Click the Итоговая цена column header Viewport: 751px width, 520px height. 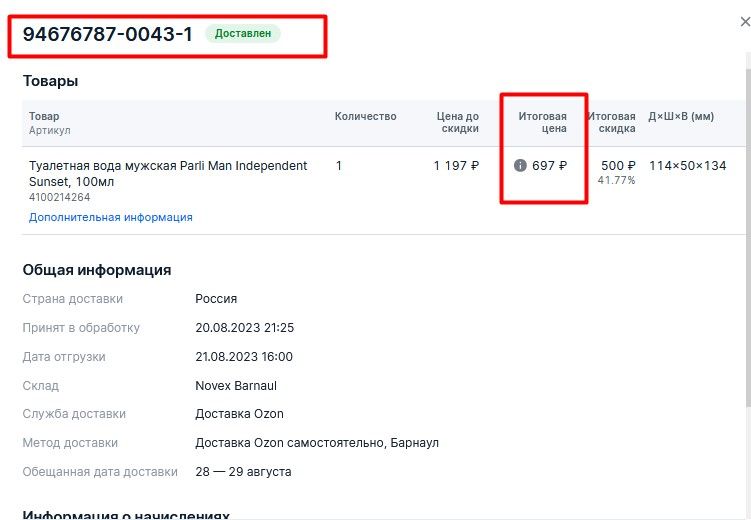pyautogui.click(x=543, y=123)
